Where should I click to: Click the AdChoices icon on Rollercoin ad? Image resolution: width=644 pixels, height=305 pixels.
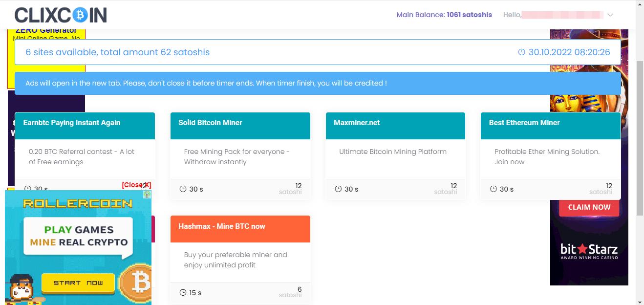pyautogui.click(x=147, y=194)
